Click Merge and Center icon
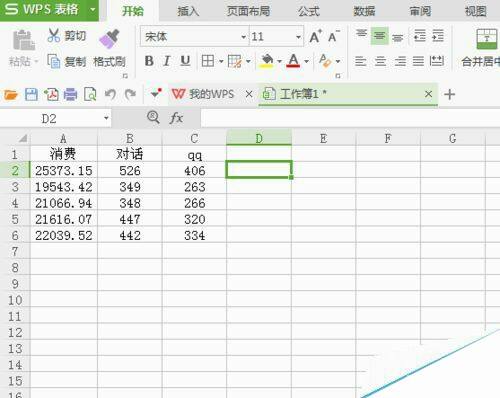The width and height of the screenshot is (500, 398). pyautogui.click(x=487, y=39)
